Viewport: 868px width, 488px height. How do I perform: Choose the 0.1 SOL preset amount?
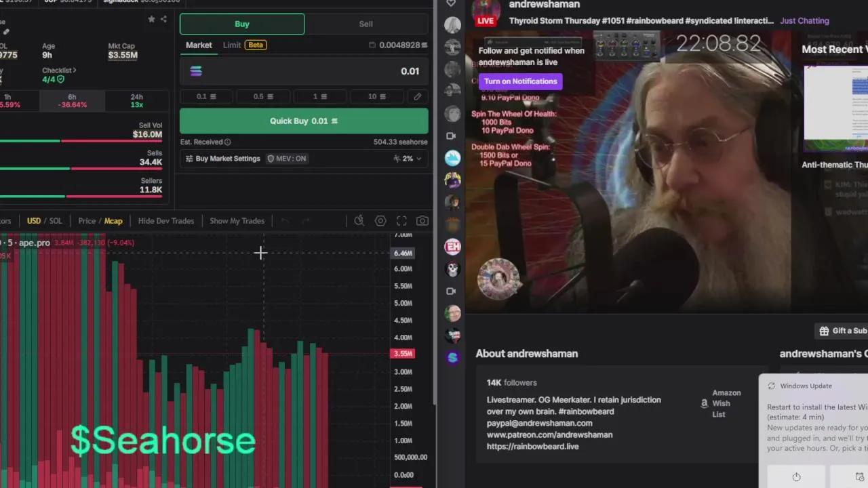click(207, 96)
